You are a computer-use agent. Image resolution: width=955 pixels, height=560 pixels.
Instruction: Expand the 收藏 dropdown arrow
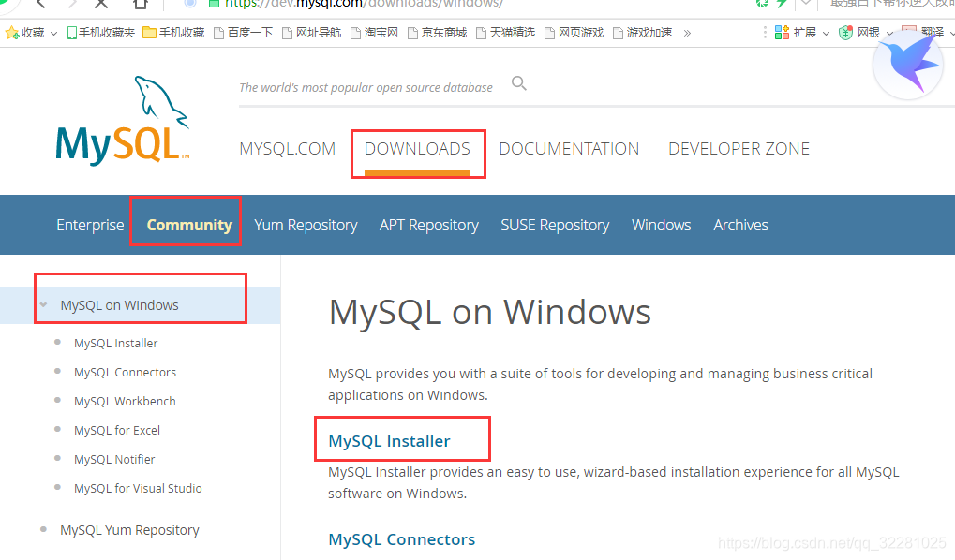pos(53,34)
